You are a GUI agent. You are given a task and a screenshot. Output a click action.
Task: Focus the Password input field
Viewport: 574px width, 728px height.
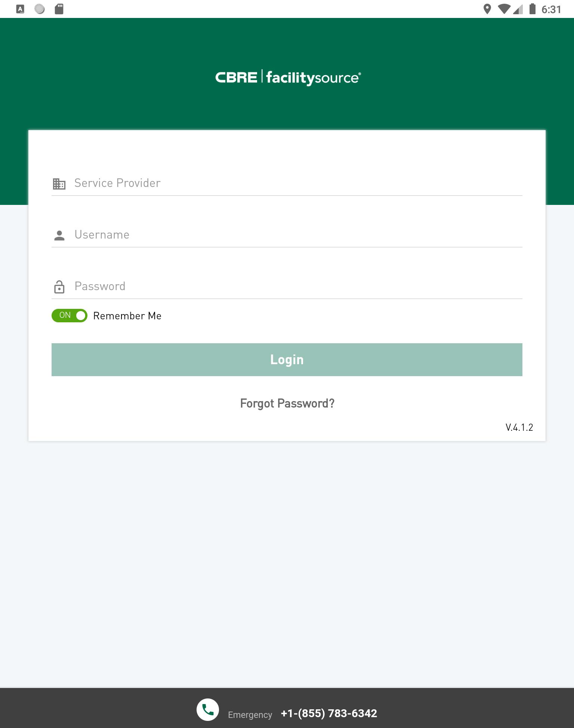pos(287,286)
